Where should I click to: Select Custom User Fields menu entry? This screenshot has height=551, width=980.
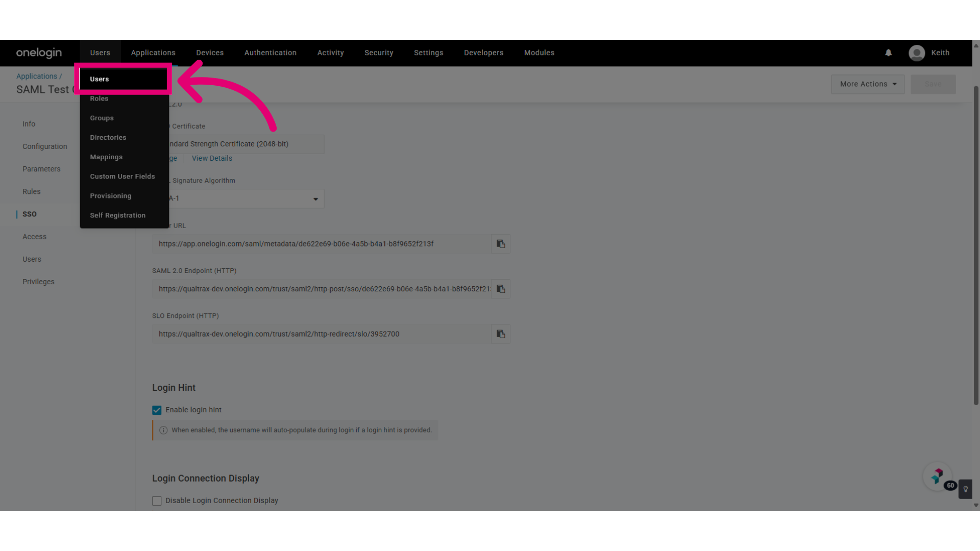pyautogui.click(x=124, y=177)
